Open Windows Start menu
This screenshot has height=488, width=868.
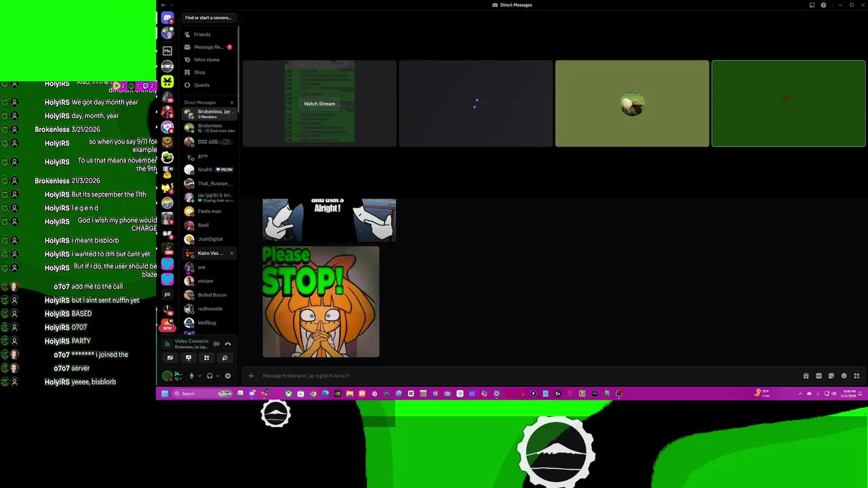click(164, 394)
